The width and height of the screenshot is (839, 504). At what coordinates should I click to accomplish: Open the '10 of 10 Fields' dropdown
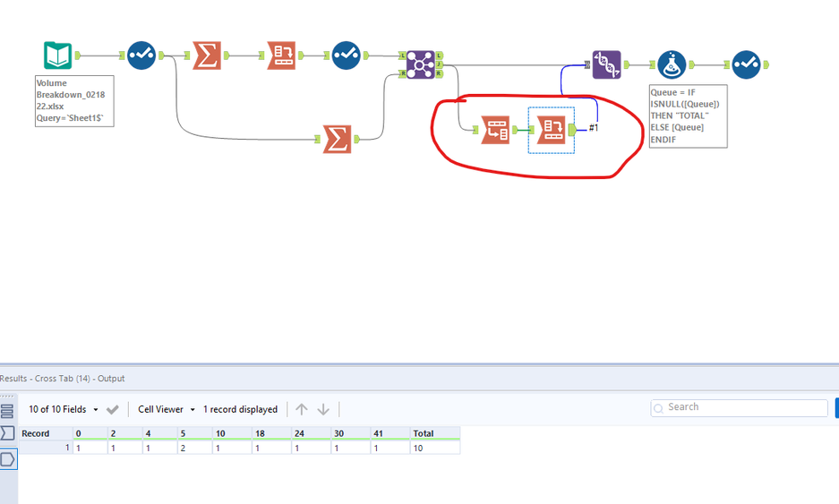click(64, 409)
